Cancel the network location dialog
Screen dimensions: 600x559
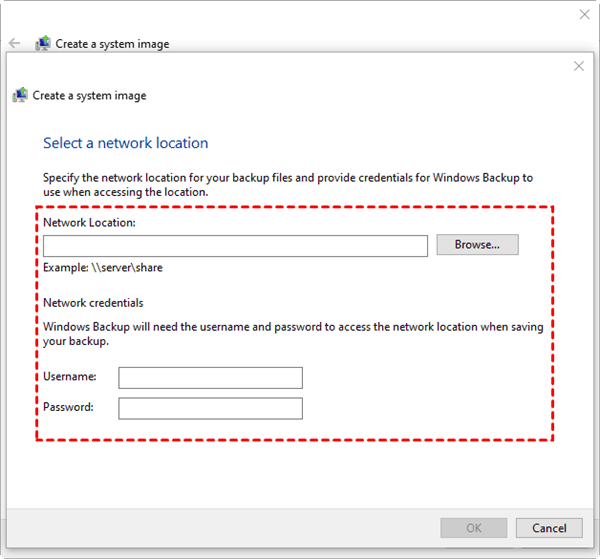tap(549, 528)
